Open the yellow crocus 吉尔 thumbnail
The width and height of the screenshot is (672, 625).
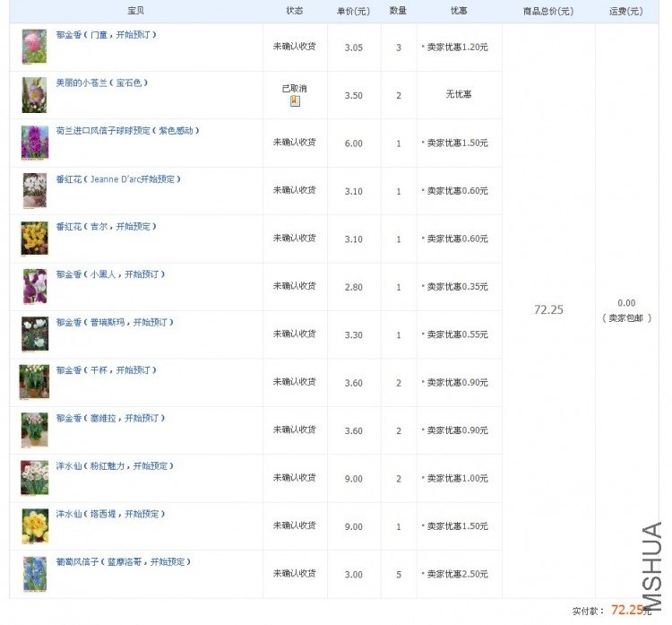pyautogui.click(x=35, y=239)
